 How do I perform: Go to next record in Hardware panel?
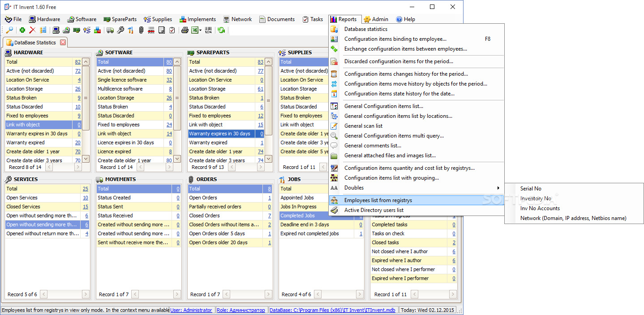[x=78, y=167]
